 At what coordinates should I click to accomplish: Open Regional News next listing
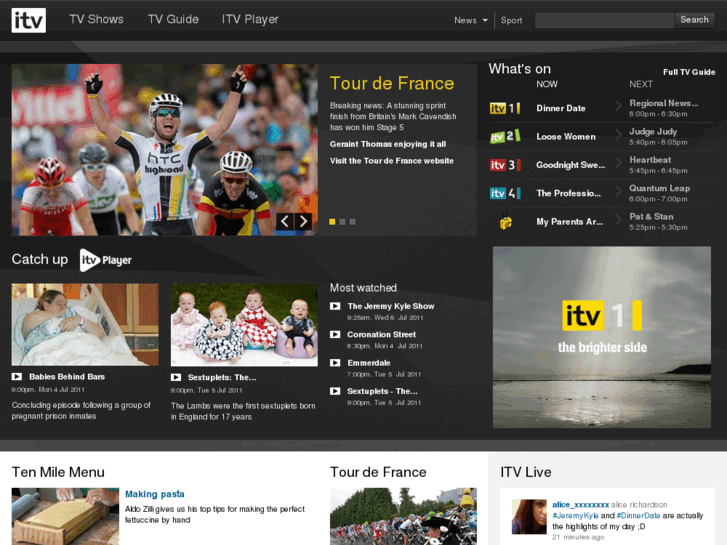click(x=663, y=103)
